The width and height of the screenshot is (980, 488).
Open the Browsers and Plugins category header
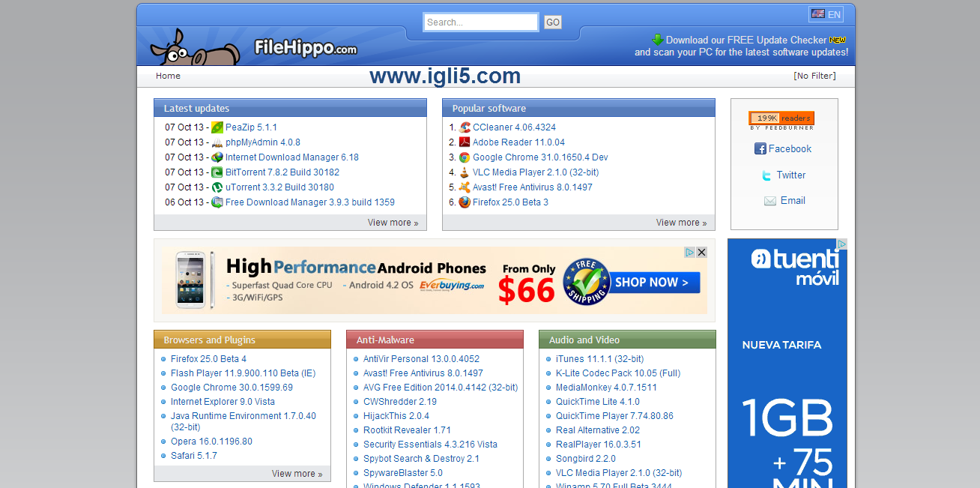coord(210,340)
